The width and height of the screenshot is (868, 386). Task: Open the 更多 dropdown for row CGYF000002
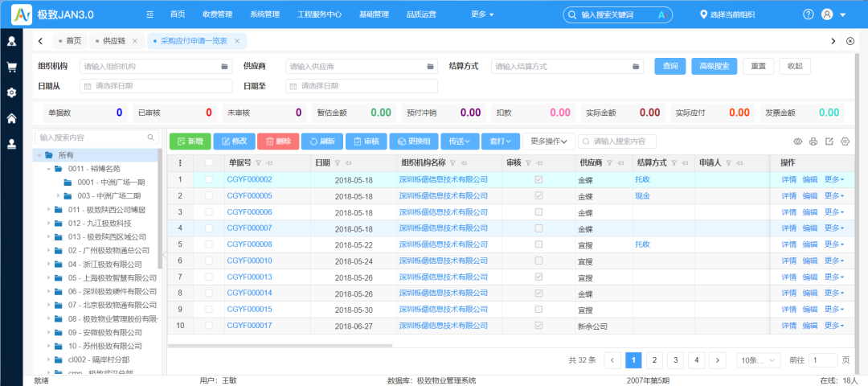coord(834,179)
